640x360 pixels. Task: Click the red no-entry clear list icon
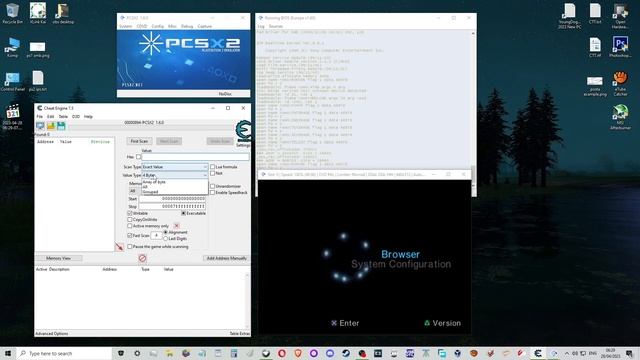pos(142,258)
